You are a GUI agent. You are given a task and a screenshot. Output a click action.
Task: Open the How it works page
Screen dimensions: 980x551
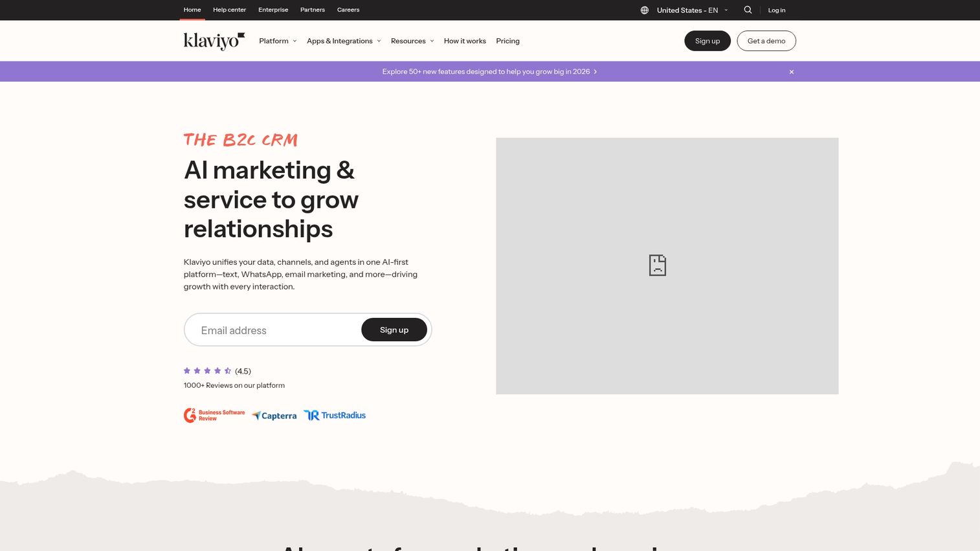point(465,41)
